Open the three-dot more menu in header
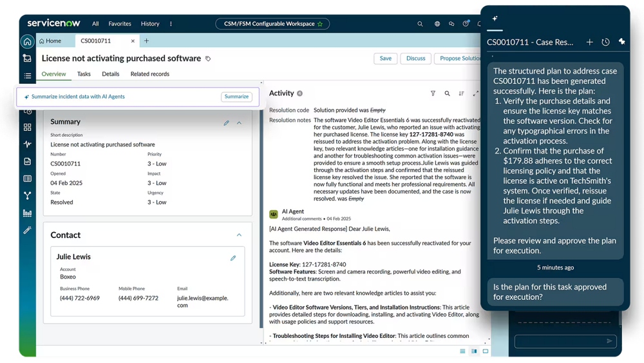This screenshot has width=644, height=363. pos(171,24)
